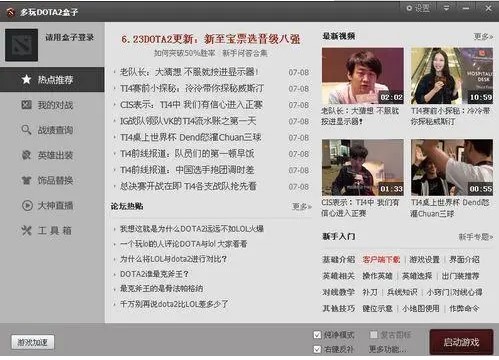Screen dimensions: 499x360
Task: Open news TI4前线报道:队员们的第一顿早饭
Action: click(187, 154)
